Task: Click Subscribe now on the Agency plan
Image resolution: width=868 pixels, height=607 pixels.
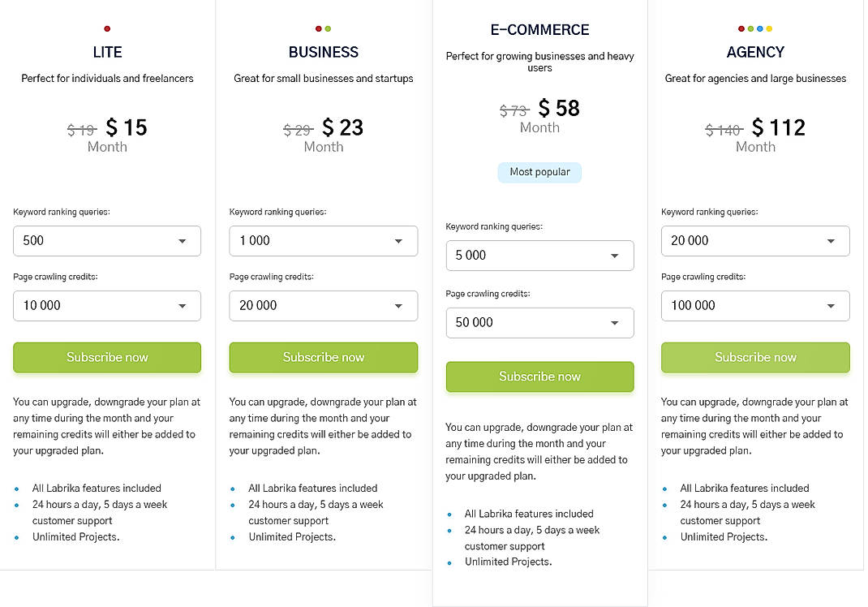Action: point(755,357)
